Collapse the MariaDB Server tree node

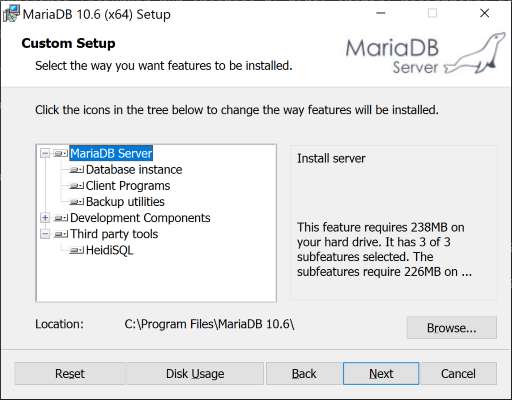tap(45, 153)
